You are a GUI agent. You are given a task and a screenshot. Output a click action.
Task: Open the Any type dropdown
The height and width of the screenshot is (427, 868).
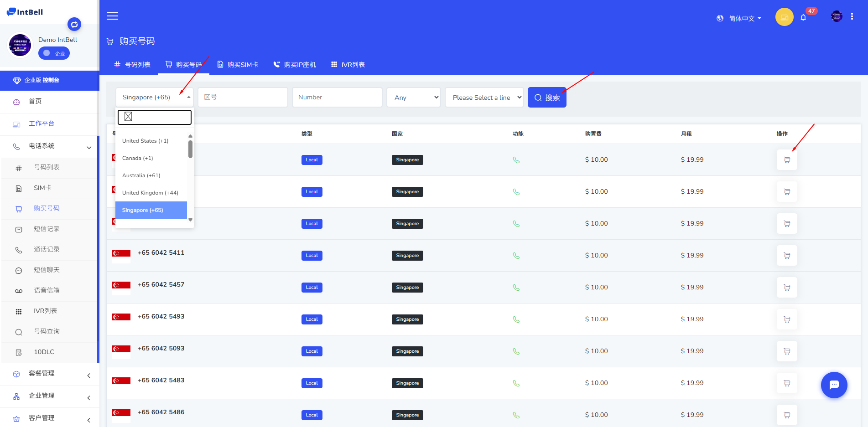coord(414,98)
